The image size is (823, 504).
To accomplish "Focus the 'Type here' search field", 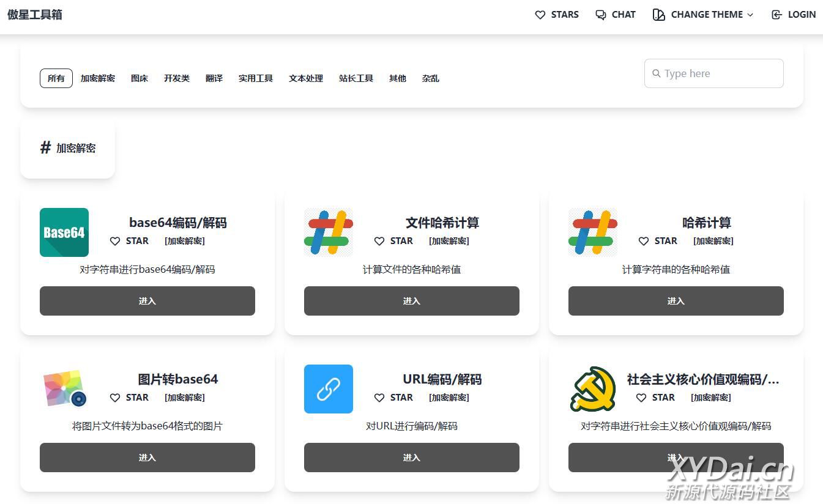I will pos(714,73).
